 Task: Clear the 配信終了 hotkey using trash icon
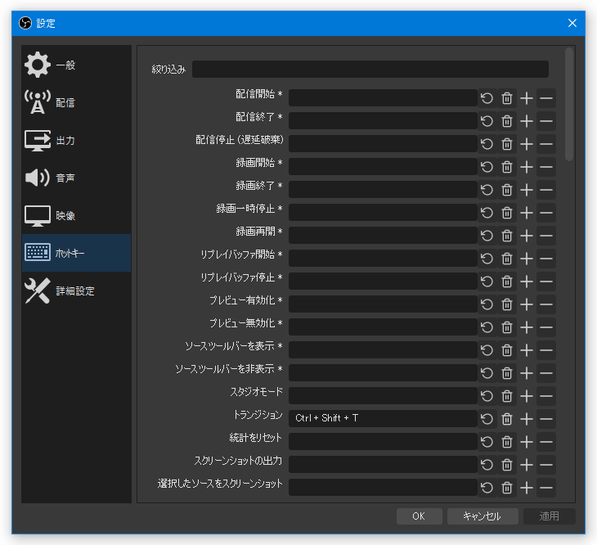pos(507,121)
